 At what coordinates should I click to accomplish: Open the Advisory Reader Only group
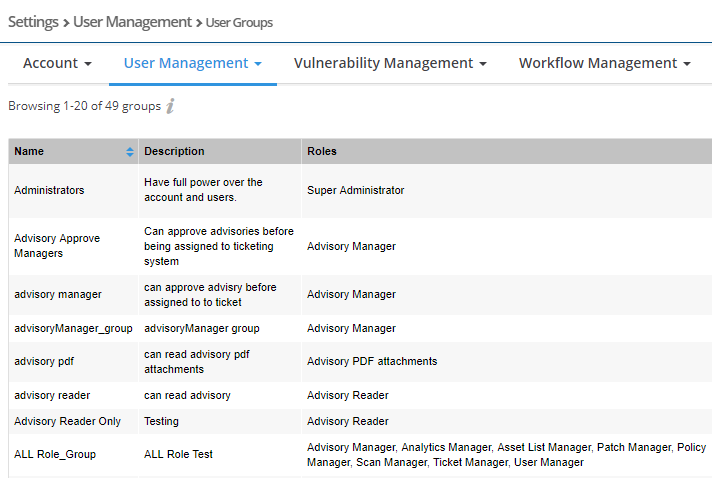pyautogui.click(x=67, y=421)
